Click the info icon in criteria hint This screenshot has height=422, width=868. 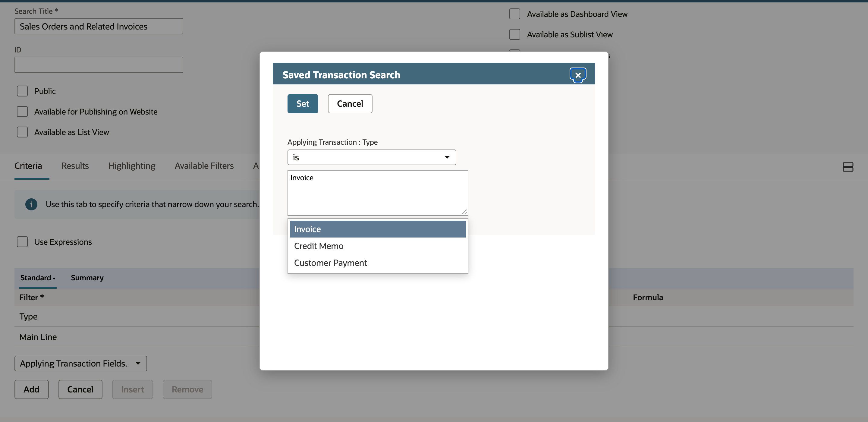tap(31, 204)
